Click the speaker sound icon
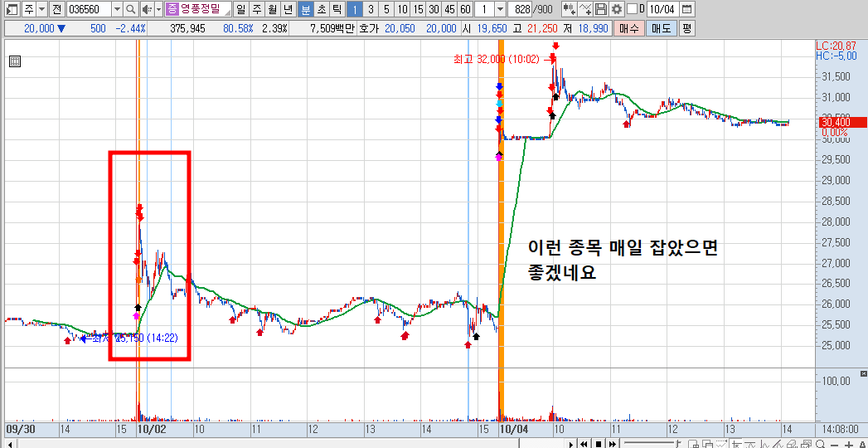This screenshot has height=448, width=868. [147, 9]
